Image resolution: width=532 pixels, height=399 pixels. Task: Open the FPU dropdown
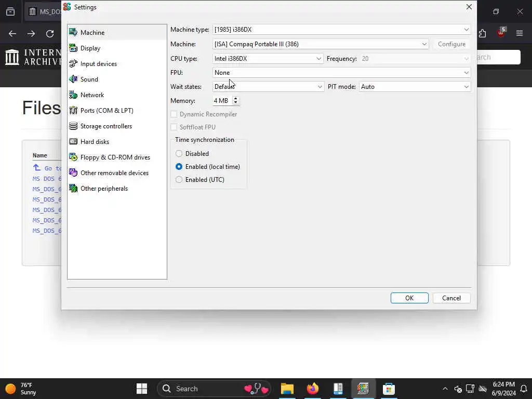(342, 73)
